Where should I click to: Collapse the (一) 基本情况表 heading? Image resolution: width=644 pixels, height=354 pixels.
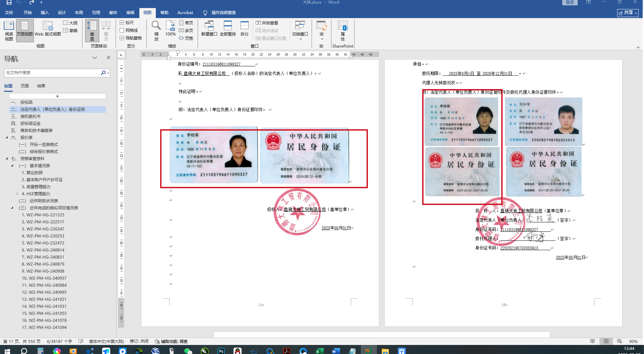click(x=12, y=166)
